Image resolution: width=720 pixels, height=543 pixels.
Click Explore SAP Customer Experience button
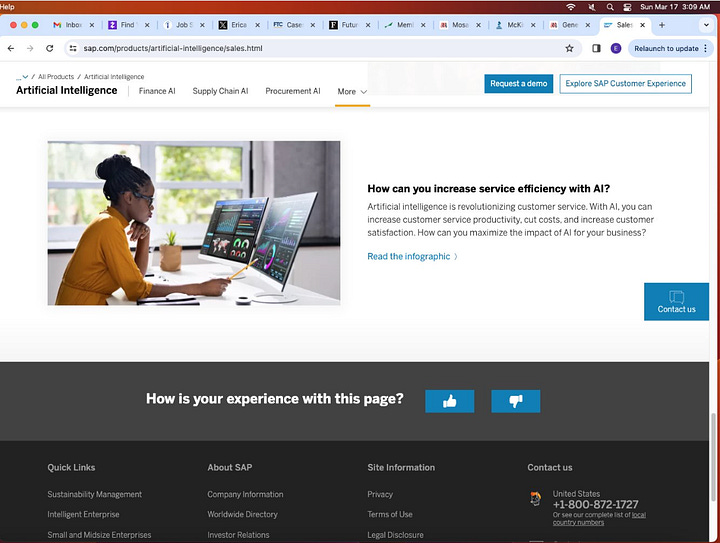(625, 84)
